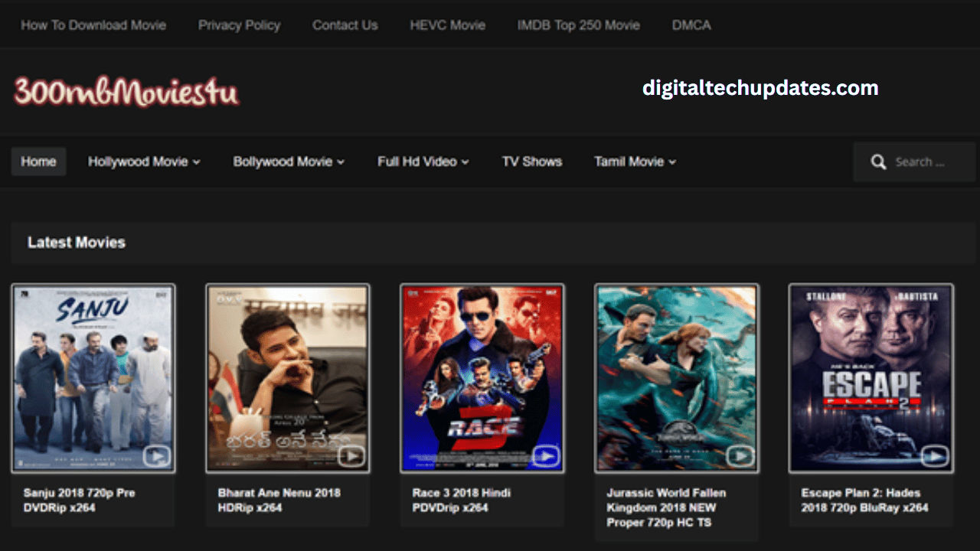The height and width of the screenshot is (551, 980).
Task: Go to the Home menu item
Action: tap(38, 161)
